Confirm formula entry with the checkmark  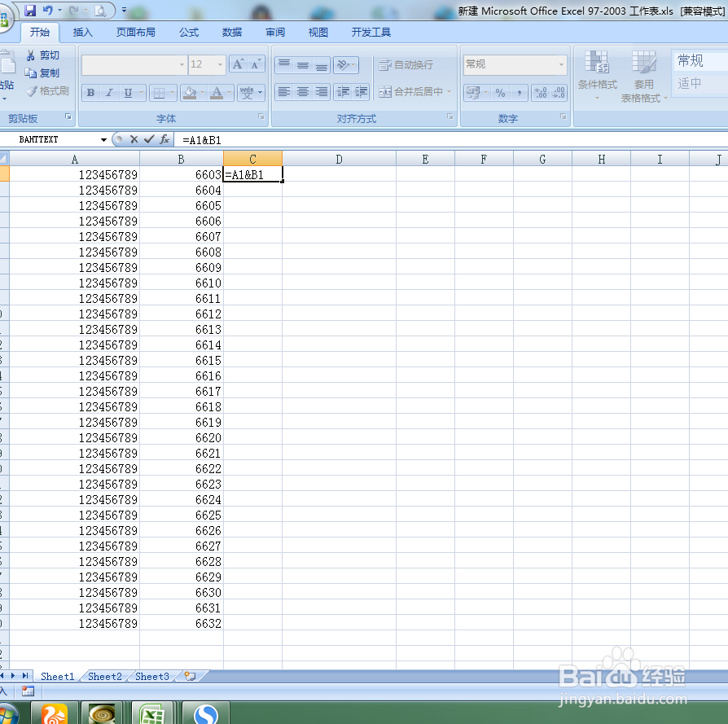[x=149, y=139]
